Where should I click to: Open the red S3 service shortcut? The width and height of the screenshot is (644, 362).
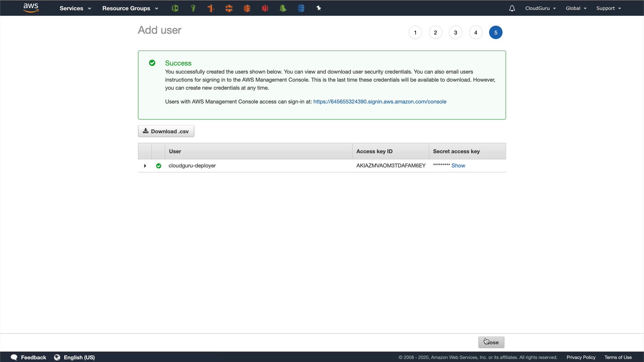click(265, 8)
